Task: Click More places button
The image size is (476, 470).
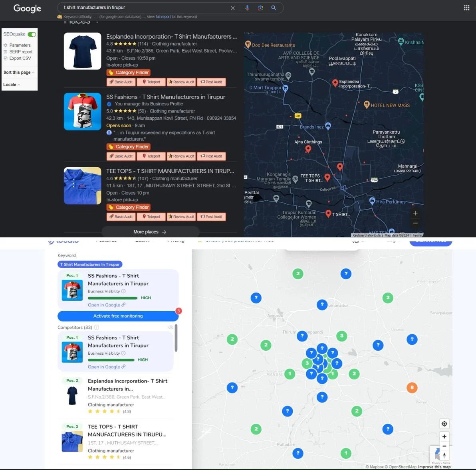Action: (x=150, y=232)
